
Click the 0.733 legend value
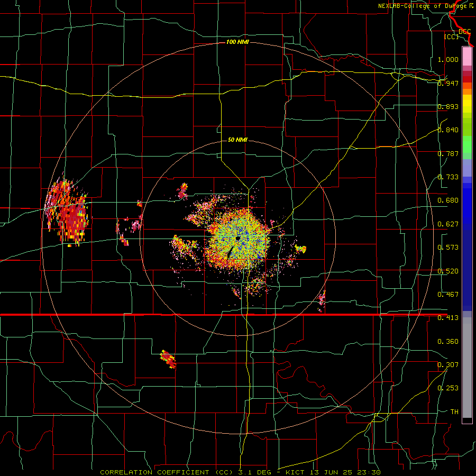(448, 177)
